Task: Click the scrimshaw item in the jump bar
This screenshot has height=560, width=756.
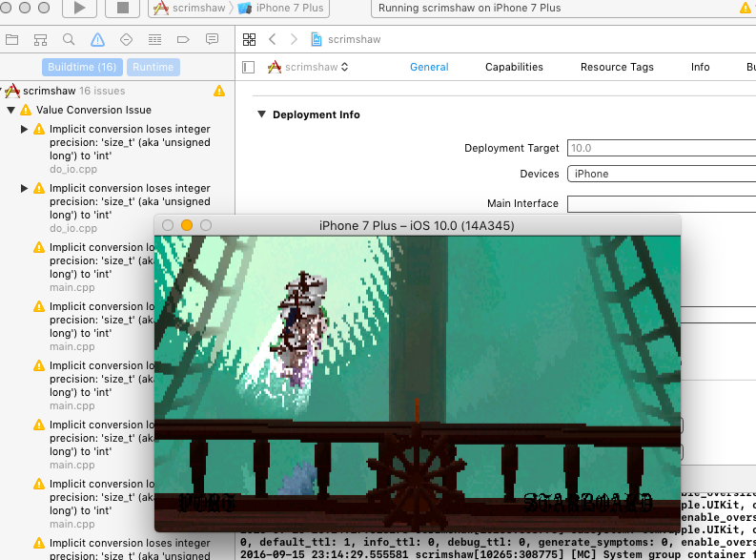Action: [355, 39]
